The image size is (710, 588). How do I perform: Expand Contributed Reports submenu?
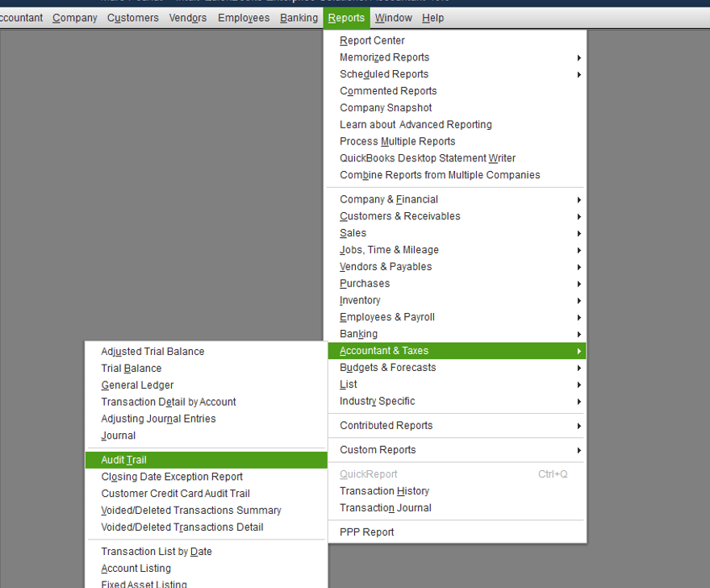tap(457, 426)
